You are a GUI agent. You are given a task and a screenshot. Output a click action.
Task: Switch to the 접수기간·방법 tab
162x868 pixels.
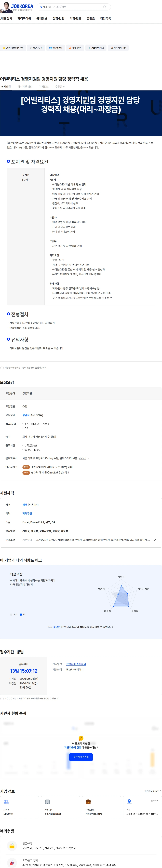point(25,87)
